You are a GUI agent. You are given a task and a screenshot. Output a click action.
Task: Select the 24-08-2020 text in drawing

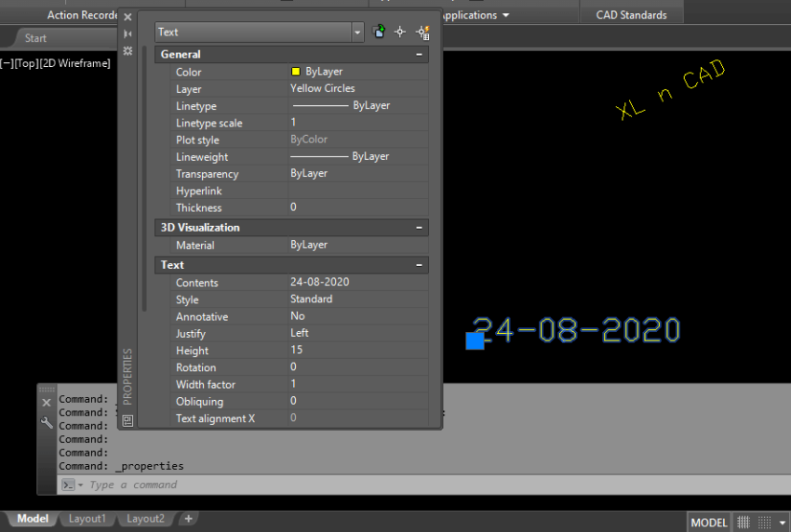[x=577, y=330]
